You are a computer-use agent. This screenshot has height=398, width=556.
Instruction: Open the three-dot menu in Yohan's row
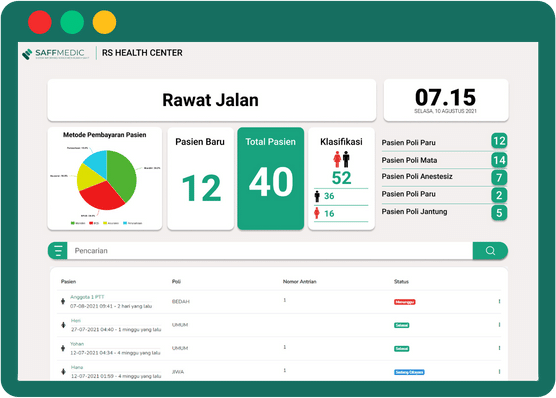499,348
